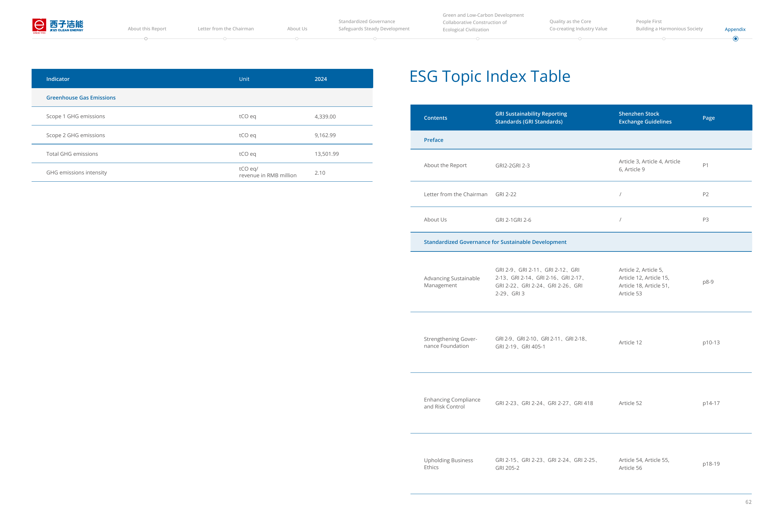784x532 pixels.
Task: Select the Total GHG emissions row label
Action: (x=72, y=154)
